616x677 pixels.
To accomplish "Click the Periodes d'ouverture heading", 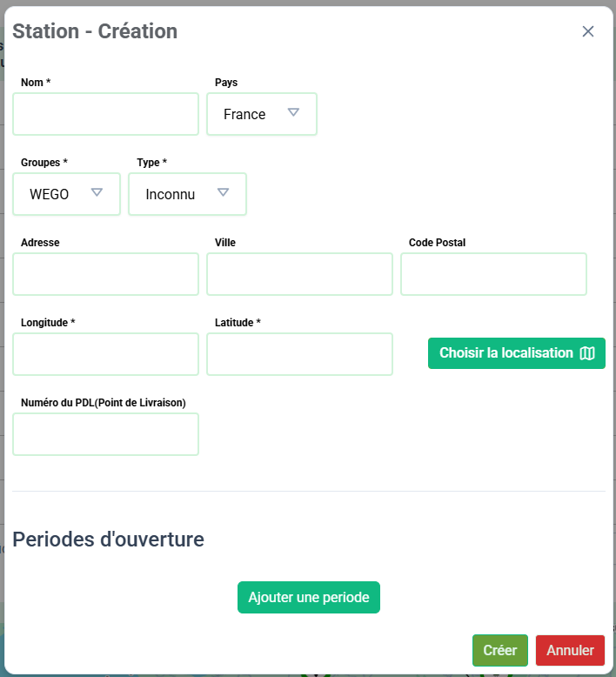I will click(108, 540).
